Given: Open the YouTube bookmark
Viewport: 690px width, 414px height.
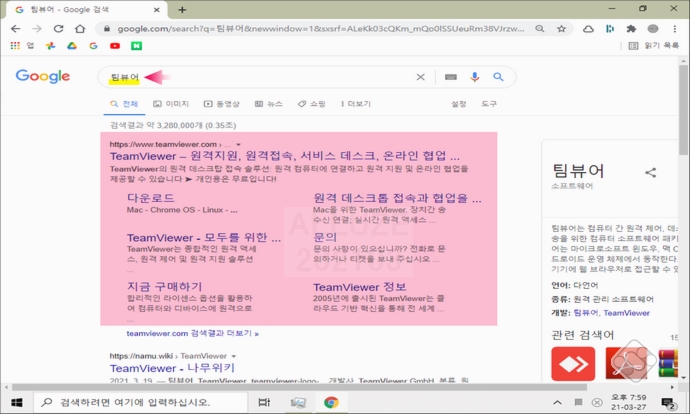Looking at the screenshot, I should pyautogui.click(x=115, y=45).
